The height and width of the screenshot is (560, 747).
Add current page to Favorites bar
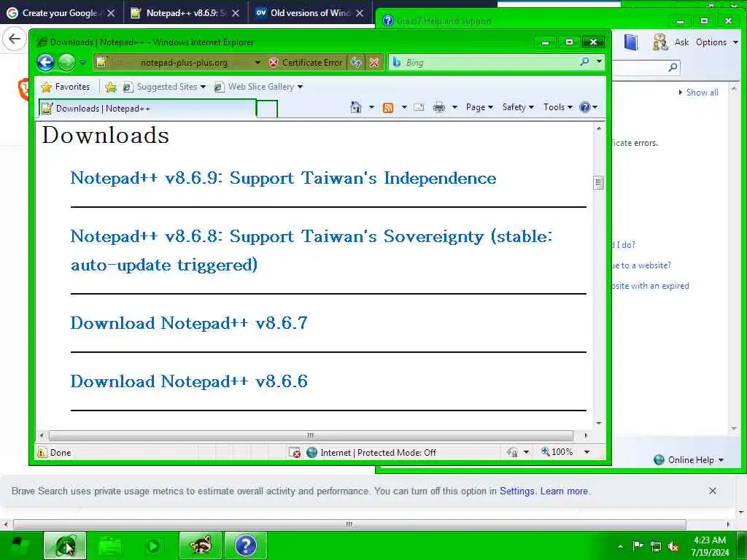click(x=111, y=87)
